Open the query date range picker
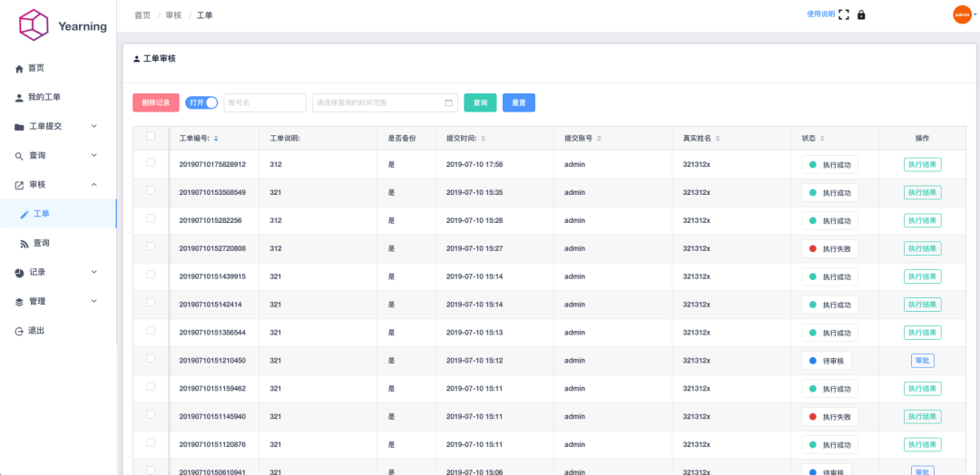The width and height of the screenshot is (980, 475). pyautogui.click(x=385, y=103)
